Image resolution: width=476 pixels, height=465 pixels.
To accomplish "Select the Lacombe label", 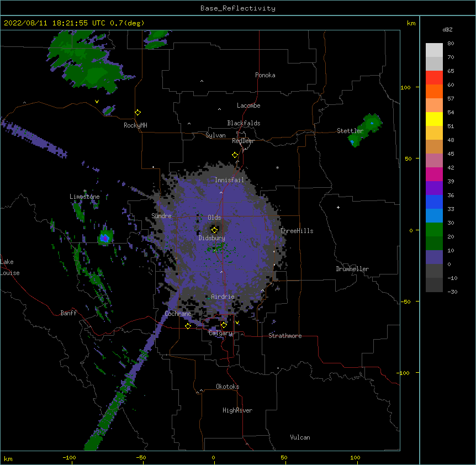I will (x=248, y=105).
